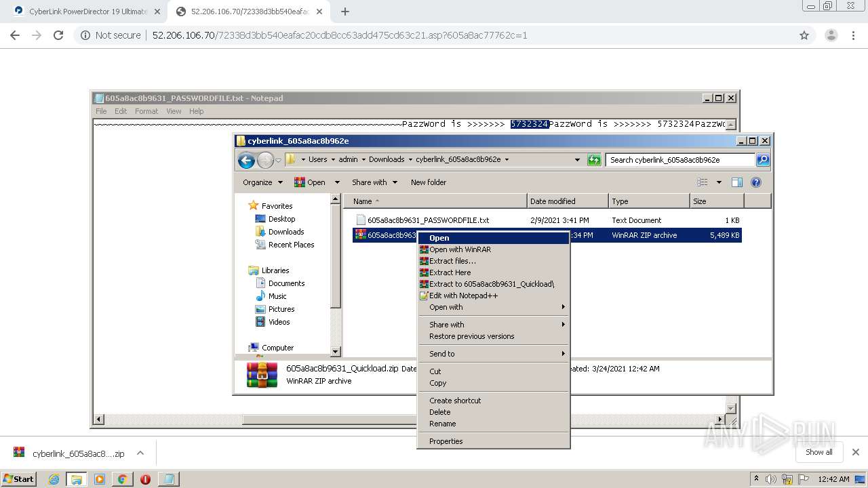Select Copy in the context menu
Screen dimensions: 868x488
pyautogui.click(x=493, y=383)
